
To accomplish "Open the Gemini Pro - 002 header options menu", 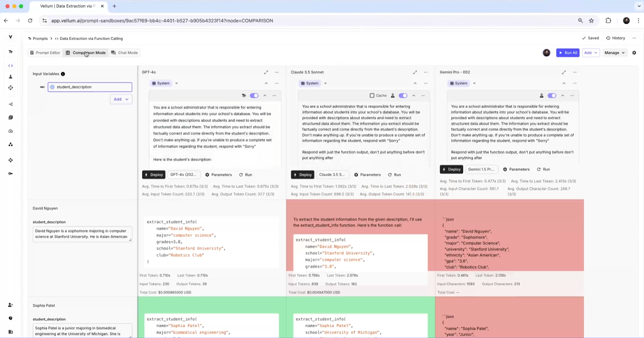I will 575,72.
